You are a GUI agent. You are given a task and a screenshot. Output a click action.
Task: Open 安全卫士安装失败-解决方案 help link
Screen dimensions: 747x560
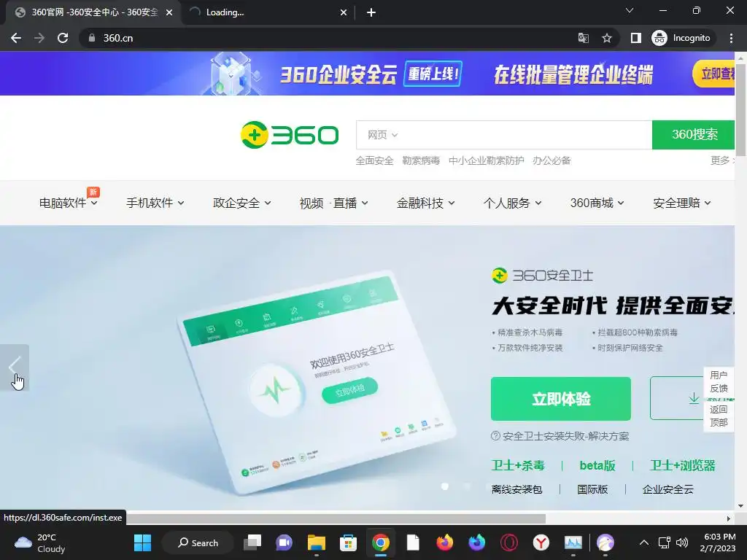(560, 436)
